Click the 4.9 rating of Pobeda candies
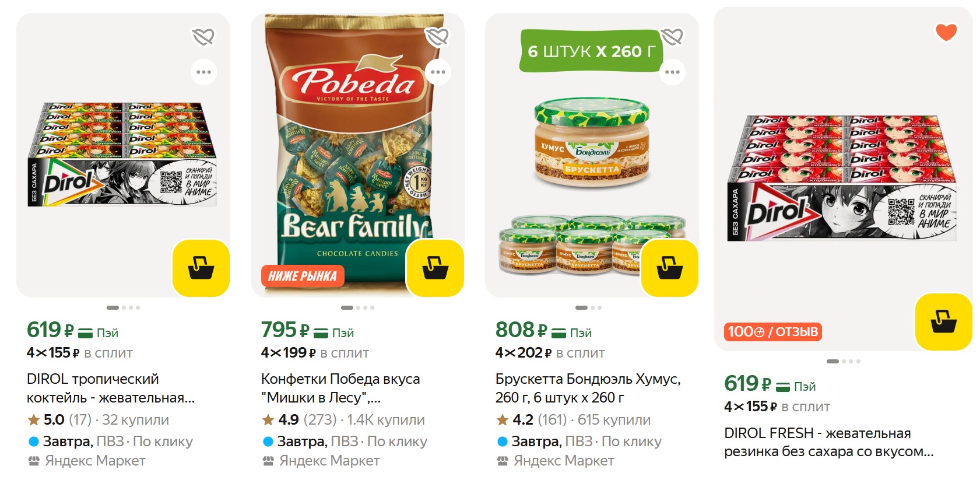This screenshot has width=980, height=483. [x=288, y=419]
